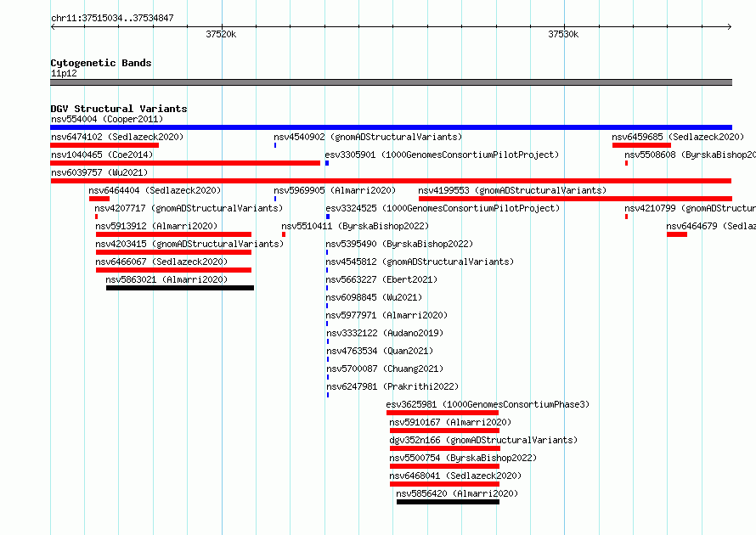The width and height of the screenshot is (756, 535).
Task: Open nsv5969905 (Almarri2020) variant
Action: point(335,190)
